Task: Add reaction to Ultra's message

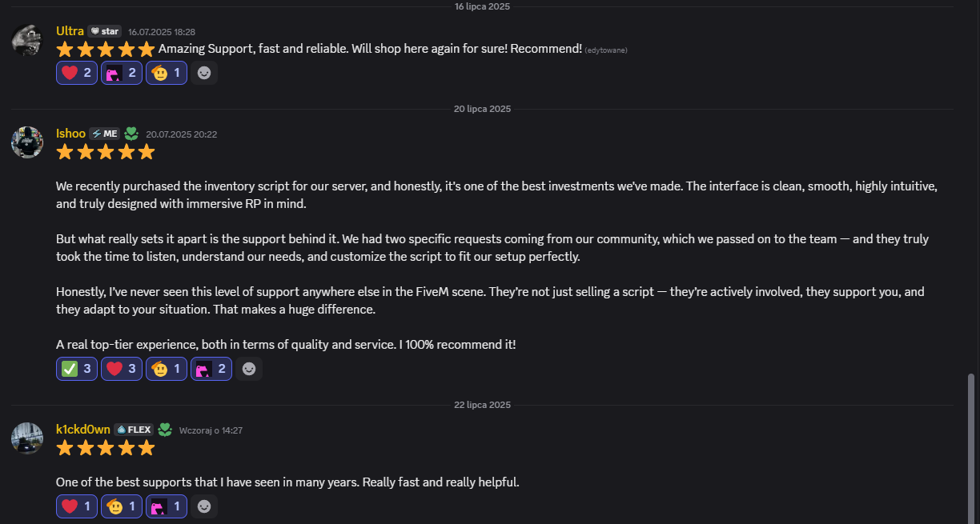Action: [204, 73]
